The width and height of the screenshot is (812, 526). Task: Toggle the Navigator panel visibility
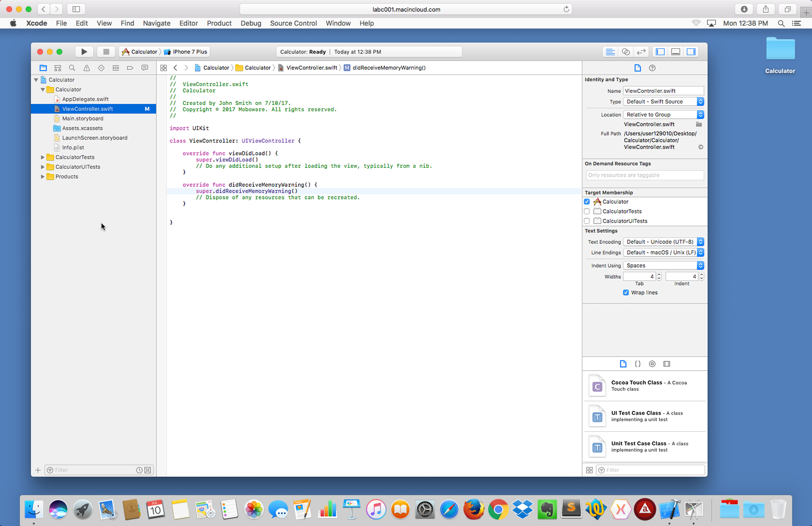click(x=660, y=52)
